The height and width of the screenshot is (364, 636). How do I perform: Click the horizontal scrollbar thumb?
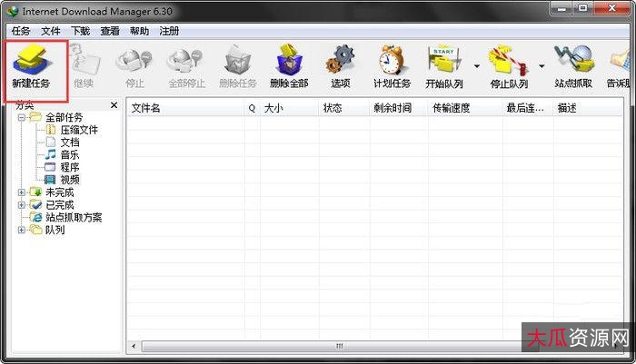click(x=339, y=346)
